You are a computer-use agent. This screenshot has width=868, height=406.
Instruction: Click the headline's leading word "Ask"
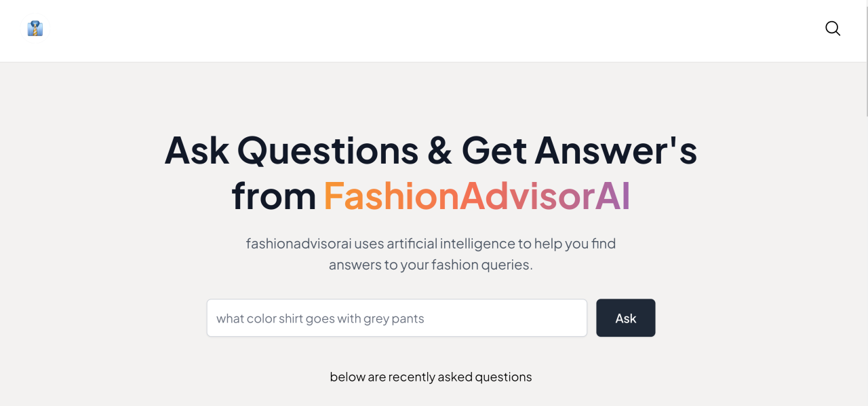point(197,151)
